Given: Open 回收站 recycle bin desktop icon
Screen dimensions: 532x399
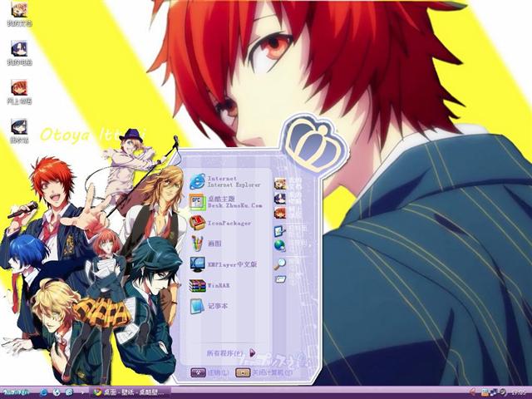Looking at the screenshot, I should coord(19,131).
